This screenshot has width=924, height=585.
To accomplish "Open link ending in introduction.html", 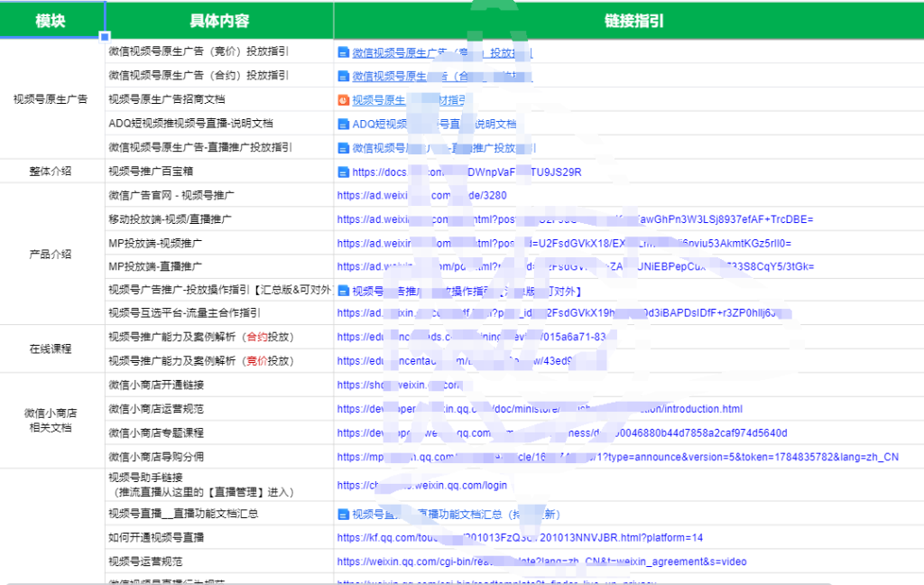I will [540, 409].
